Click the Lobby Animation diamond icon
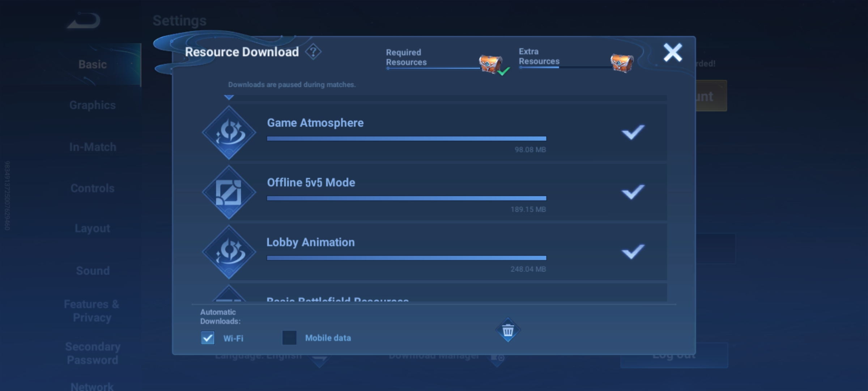The image size is (868, 391). tap(229, 252)
